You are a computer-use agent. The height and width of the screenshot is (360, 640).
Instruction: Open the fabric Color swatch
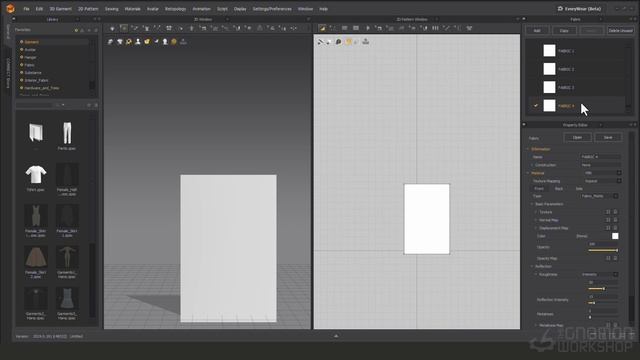coord(615,236)
